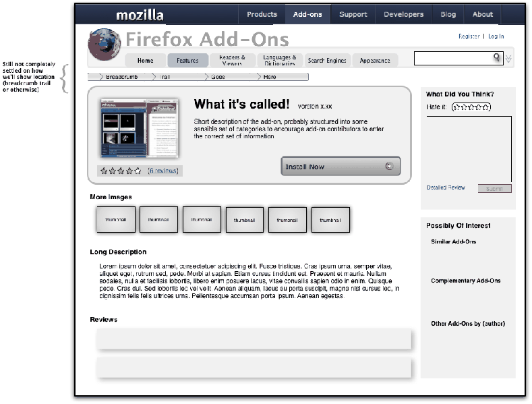Viewport: 532px width, 404px height.
Task: Click the Reviews heading
Action: point(103,320)
